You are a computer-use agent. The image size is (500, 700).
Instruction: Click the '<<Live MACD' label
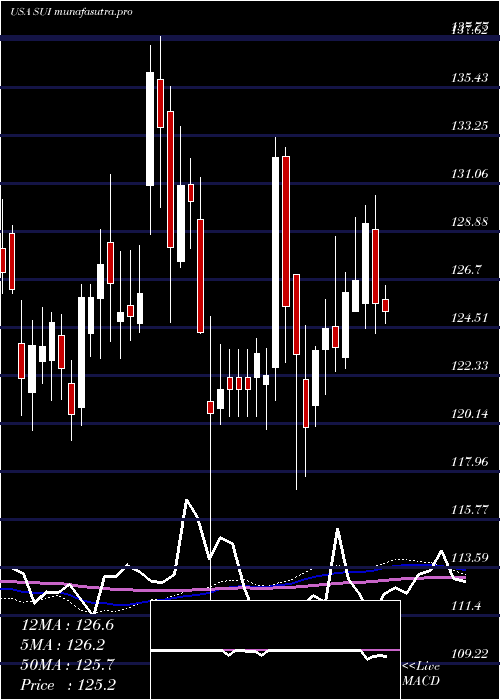coord(421,673)
